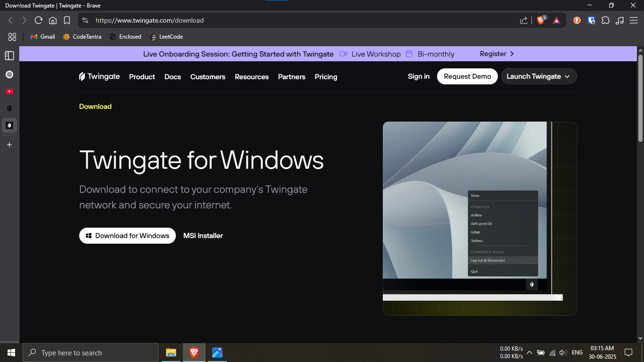Open the DuckDuckGo extension icon
Screen dimensions: 644x362
(x=577, y=20)
